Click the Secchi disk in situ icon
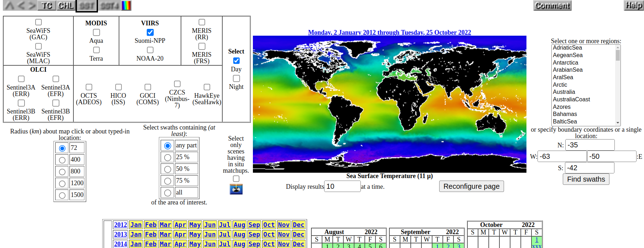 (x=236, y=189)
